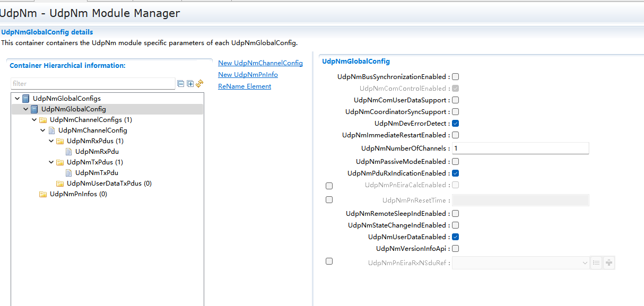Screen dimensions: 644x306
Task: Click the collapse all tree icon
Action: 181,84
